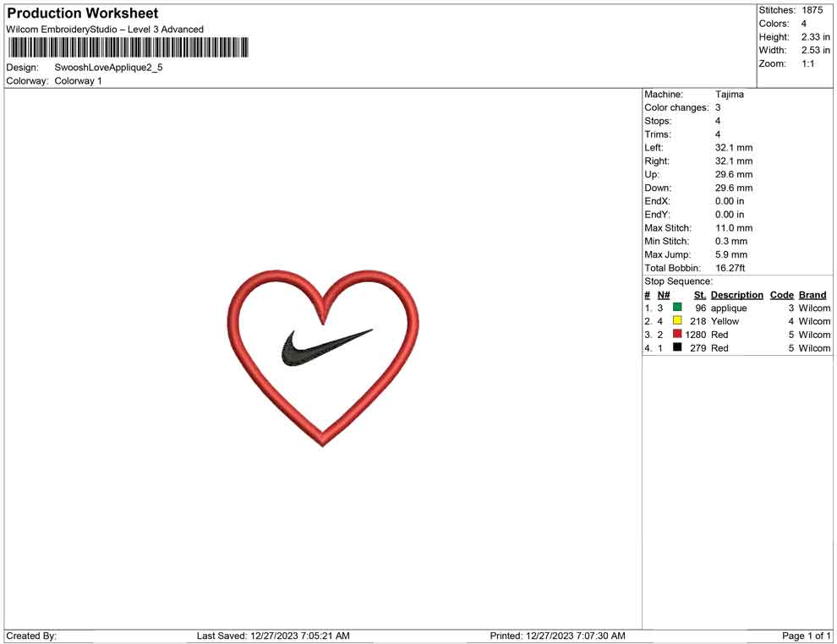Click the 'N#' column header
This screenshot has width=837, height=644.
coord(664,295)
